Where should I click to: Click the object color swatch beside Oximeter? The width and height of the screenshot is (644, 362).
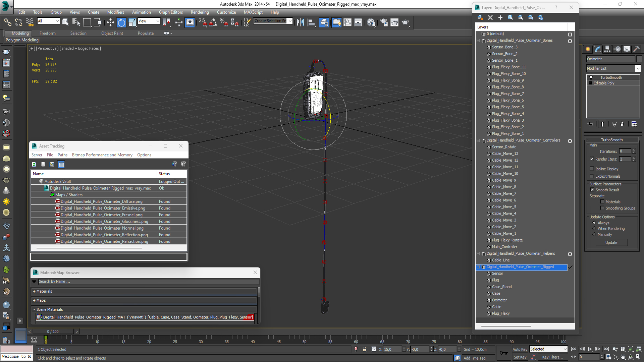[x=639, y=59]
